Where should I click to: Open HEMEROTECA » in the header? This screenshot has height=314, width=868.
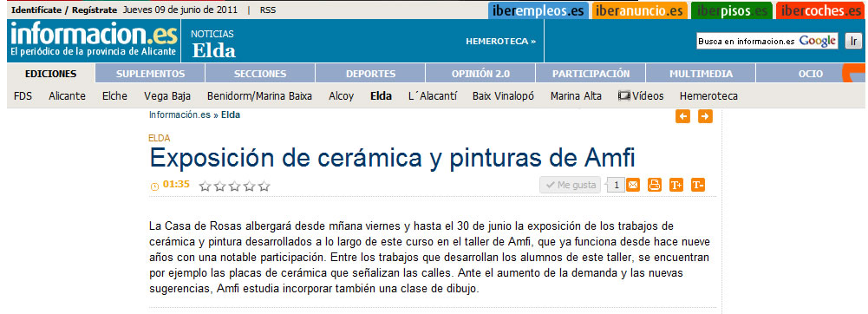pos(501,41)
